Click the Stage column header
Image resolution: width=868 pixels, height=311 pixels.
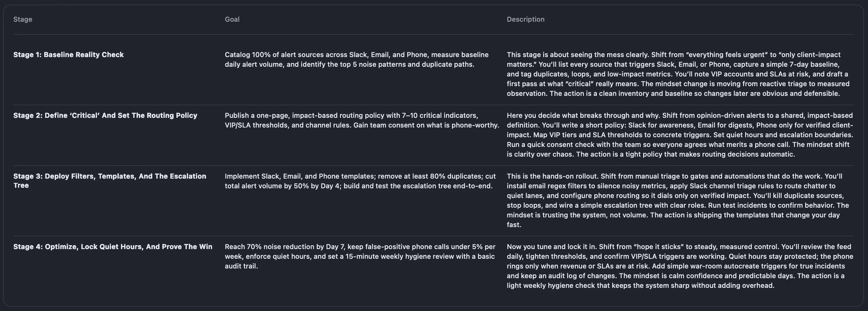(x=23, y=19)
